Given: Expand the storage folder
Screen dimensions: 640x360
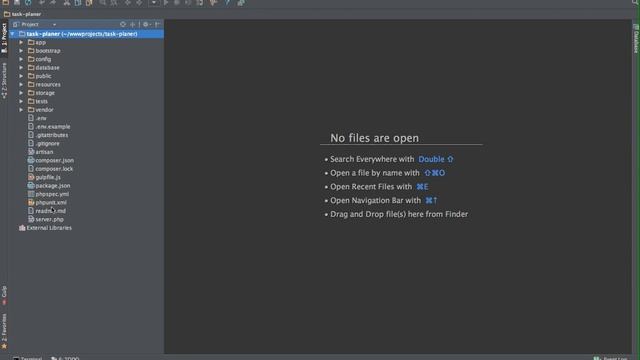Looking at the screenshot, I should coord(21,93).
